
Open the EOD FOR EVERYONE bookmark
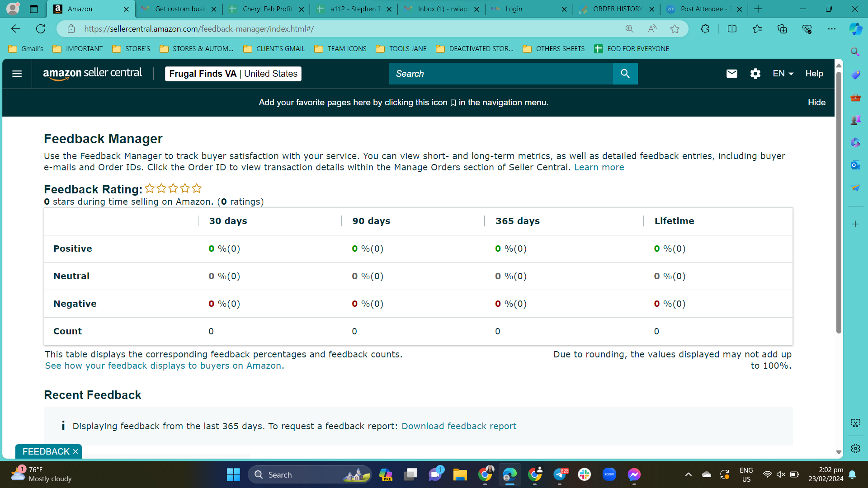pyautogui.click(x=632, y=49)
